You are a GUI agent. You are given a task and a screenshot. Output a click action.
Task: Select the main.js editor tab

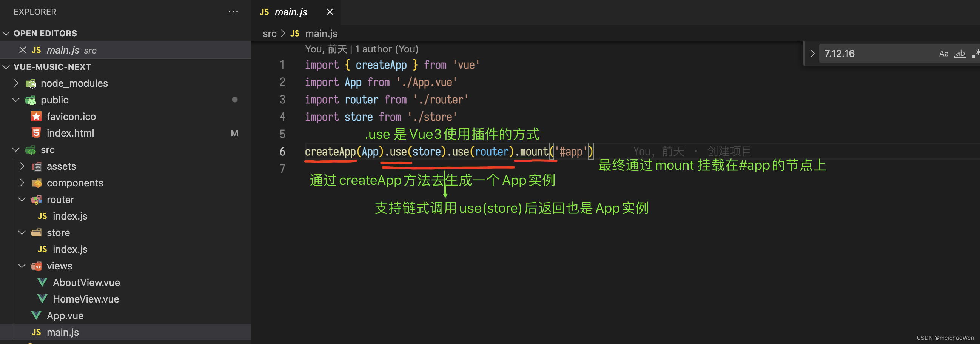click(295, 12)
